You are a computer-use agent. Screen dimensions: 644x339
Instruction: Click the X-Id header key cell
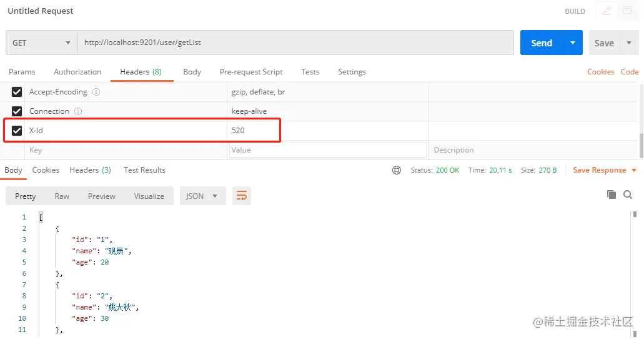click(x=126, y=131)
